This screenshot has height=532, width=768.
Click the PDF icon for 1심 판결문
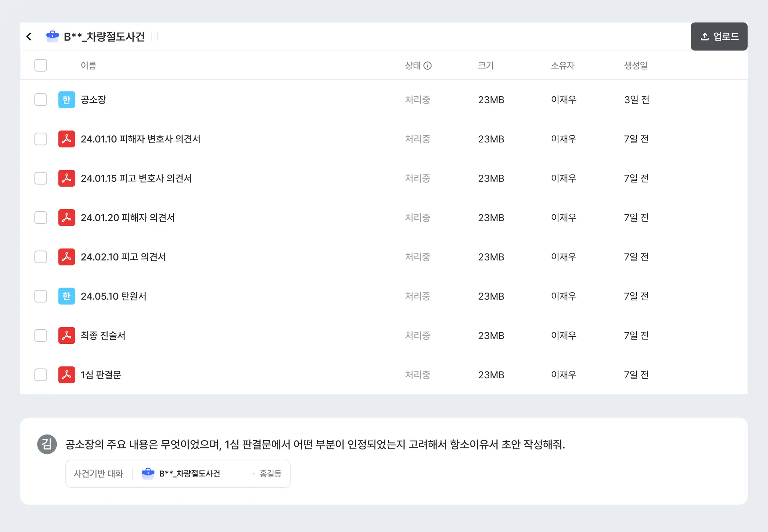[66, 375]
